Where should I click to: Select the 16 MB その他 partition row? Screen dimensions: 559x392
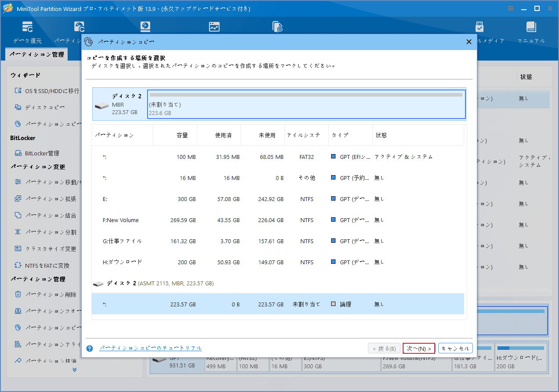click(278, 178)
